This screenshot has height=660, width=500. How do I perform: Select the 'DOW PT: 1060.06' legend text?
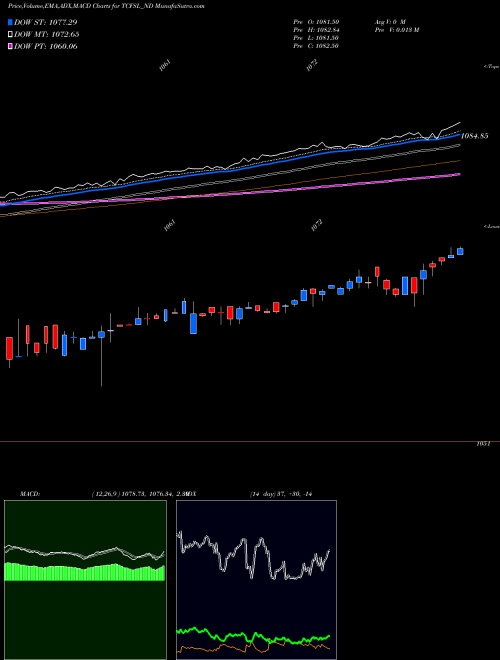45,47
